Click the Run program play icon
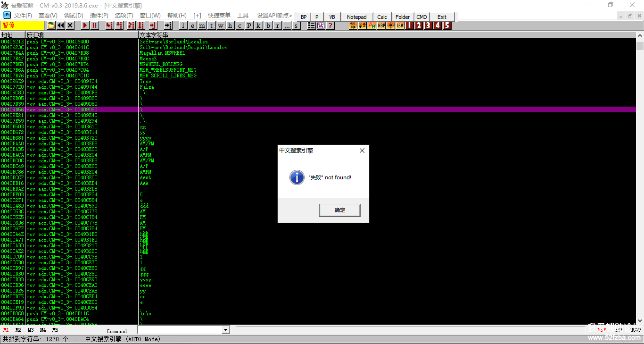Viewport: 644px width, 344px height. [x=85, y=25]
